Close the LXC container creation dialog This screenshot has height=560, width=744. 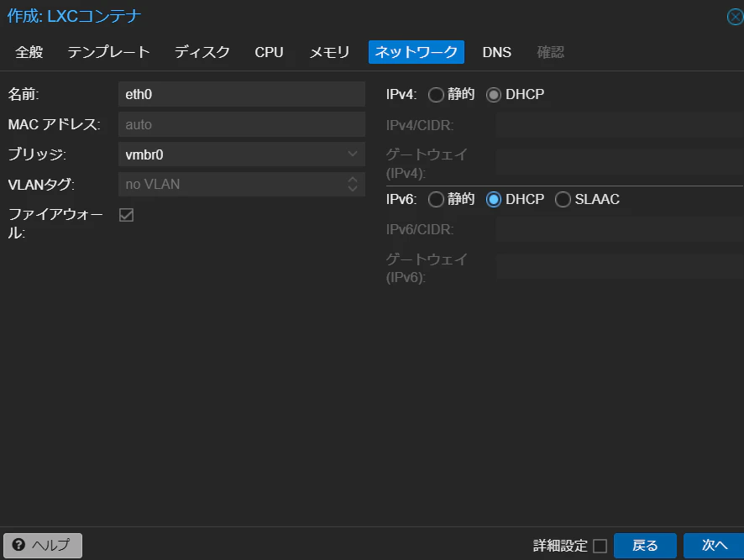click(x=735, y=17)
